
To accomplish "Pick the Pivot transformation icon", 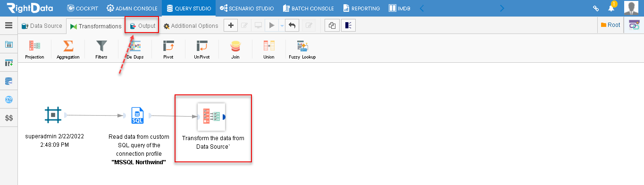I will [168, 46].
